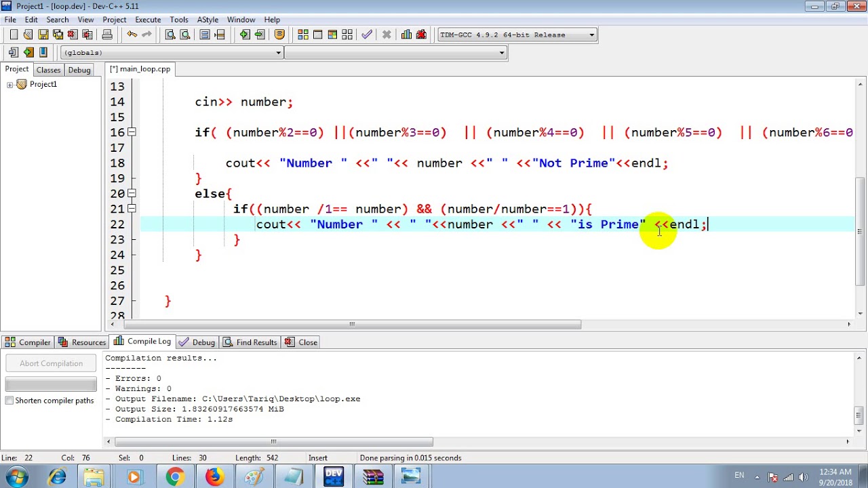Screen dimensions: 868x488
Task: Click 'Done parsing in 0.015 seconds' status text
Action: pos(410,458)
